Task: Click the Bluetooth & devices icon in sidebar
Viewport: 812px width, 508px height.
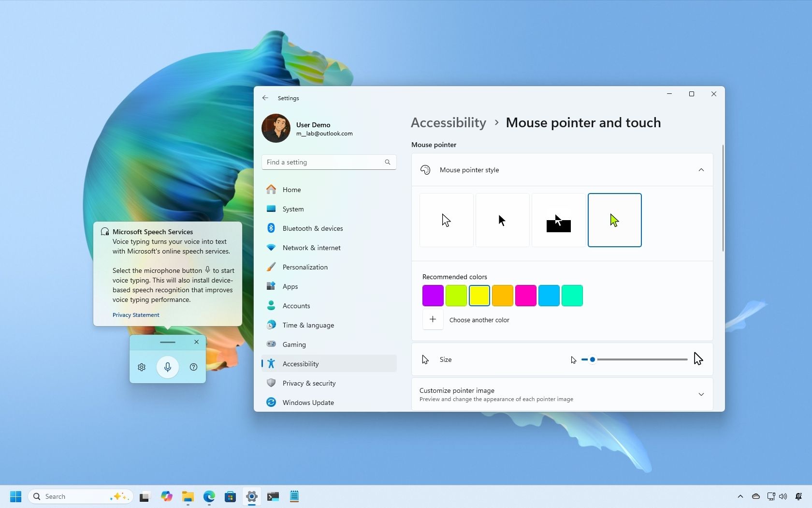Action: click(x=272, y=228)
